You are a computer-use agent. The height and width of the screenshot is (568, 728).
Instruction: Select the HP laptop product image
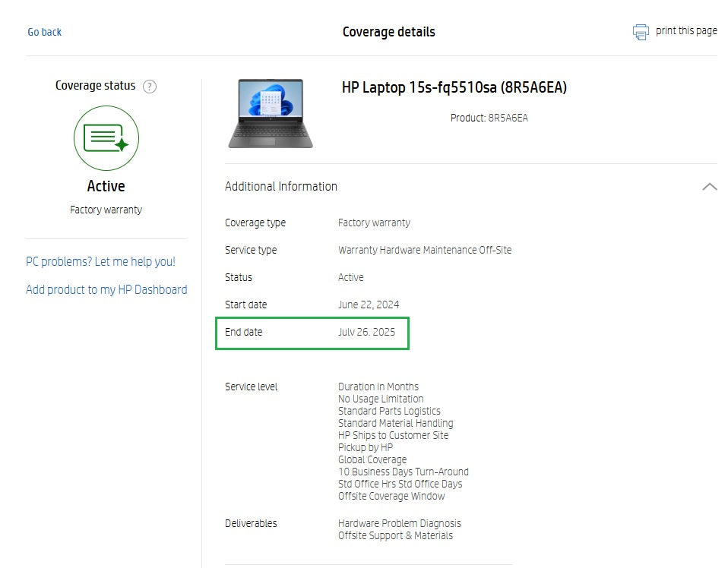coord(271,113)
